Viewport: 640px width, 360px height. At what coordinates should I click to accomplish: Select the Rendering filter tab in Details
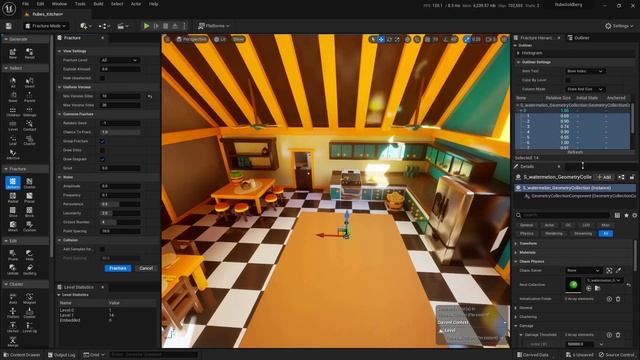point(554,233)
